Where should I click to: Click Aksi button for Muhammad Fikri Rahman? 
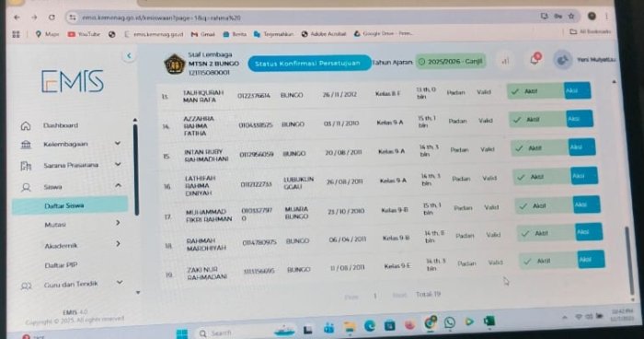[586, 205]
